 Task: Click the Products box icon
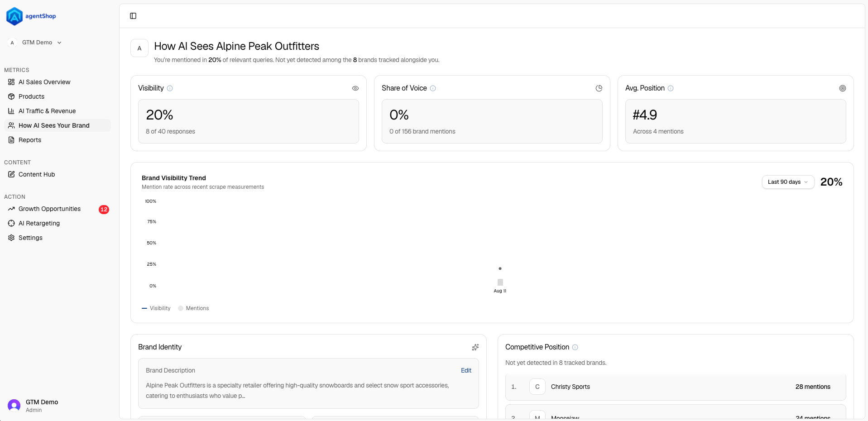[11, 96]
